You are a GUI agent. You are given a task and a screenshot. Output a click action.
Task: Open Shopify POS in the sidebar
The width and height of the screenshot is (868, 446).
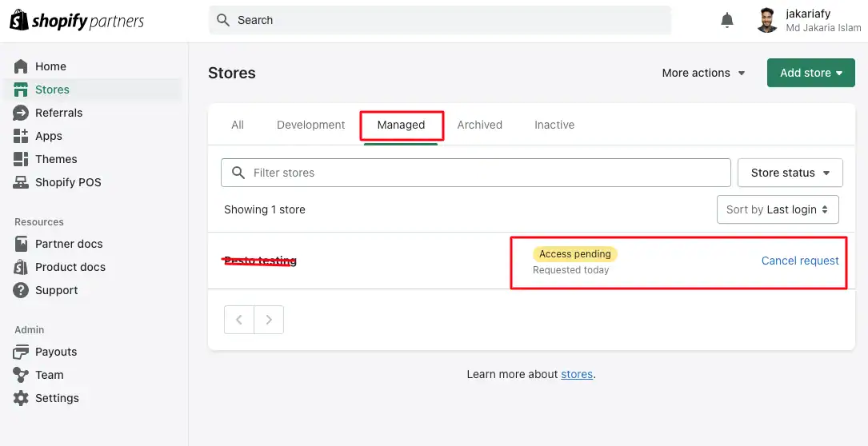(x=68, y=182)
